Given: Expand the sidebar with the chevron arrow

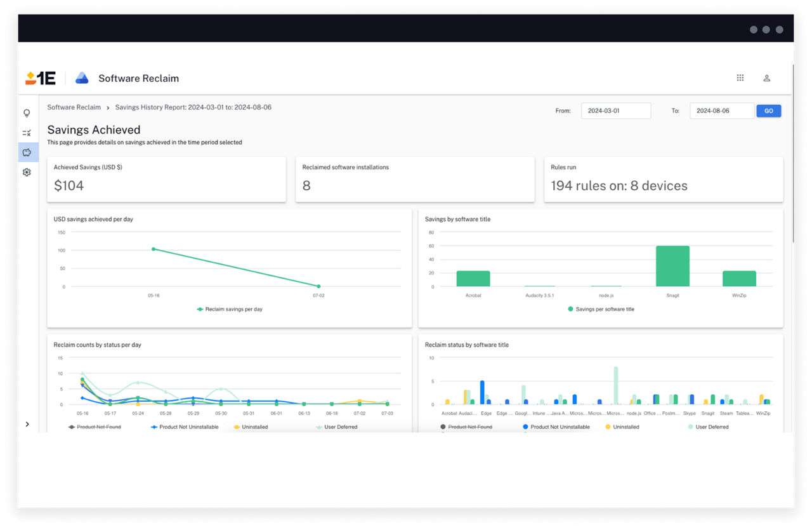Looking at the screenshot, I should click(x=27, y=424).
